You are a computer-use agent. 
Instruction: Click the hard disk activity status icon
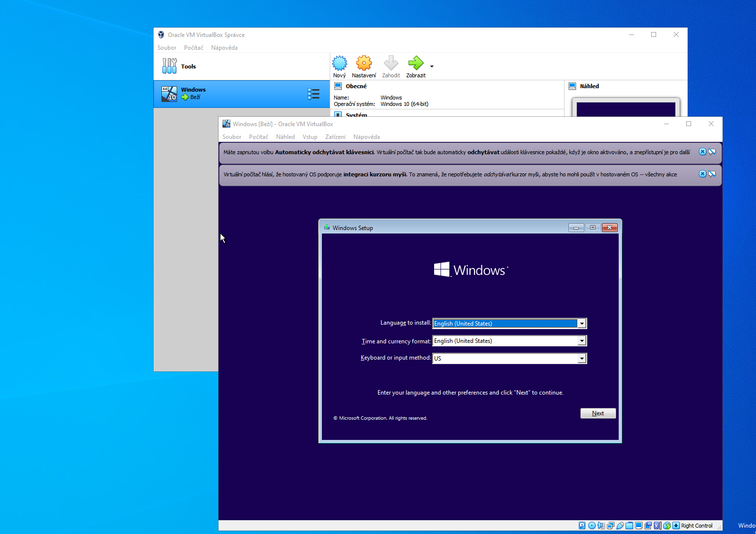point(582,526)
